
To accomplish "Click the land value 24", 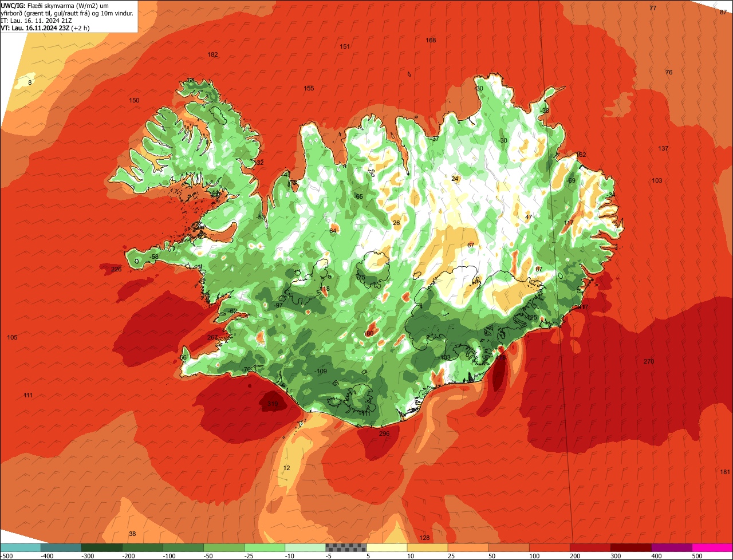I will click(455, 179).
